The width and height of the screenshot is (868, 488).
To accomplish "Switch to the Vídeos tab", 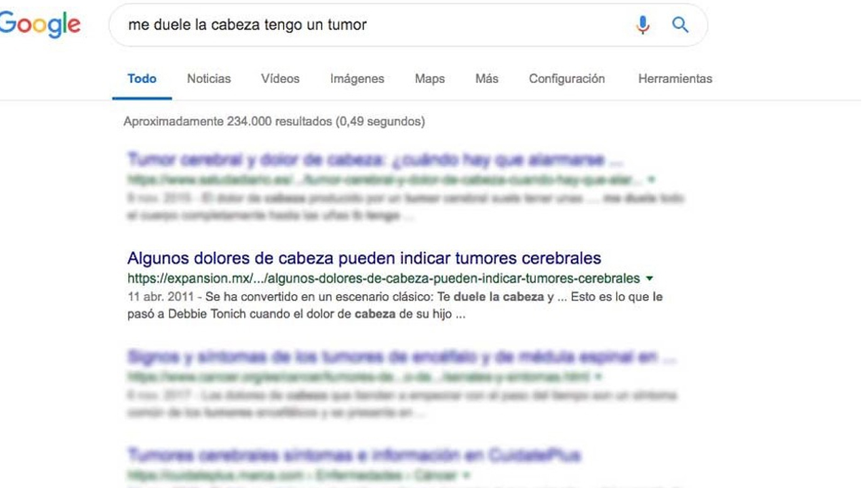I will pos(279,79).
